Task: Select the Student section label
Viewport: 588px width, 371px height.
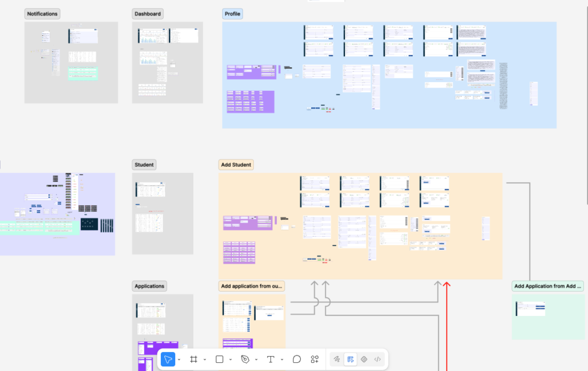Action: point(144,165)
